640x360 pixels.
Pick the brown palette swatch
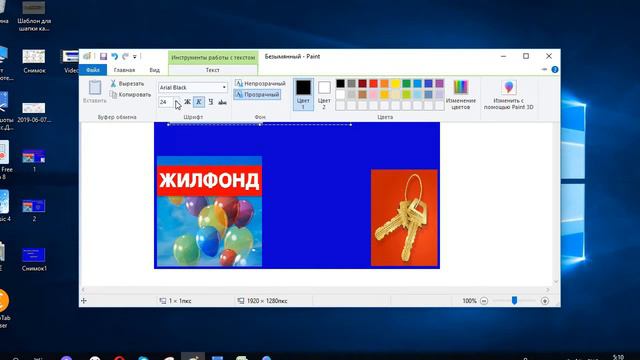362,95
